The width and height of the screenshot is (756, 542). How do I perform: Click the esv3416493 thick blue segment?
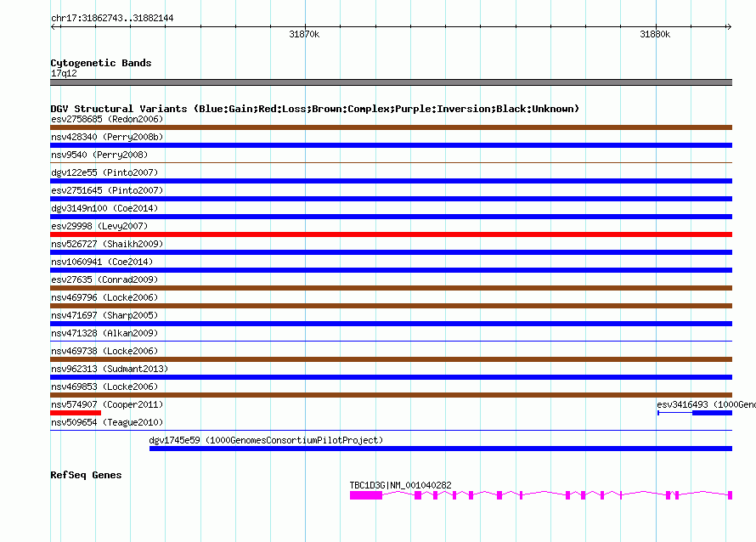click(x=712, y=413)
